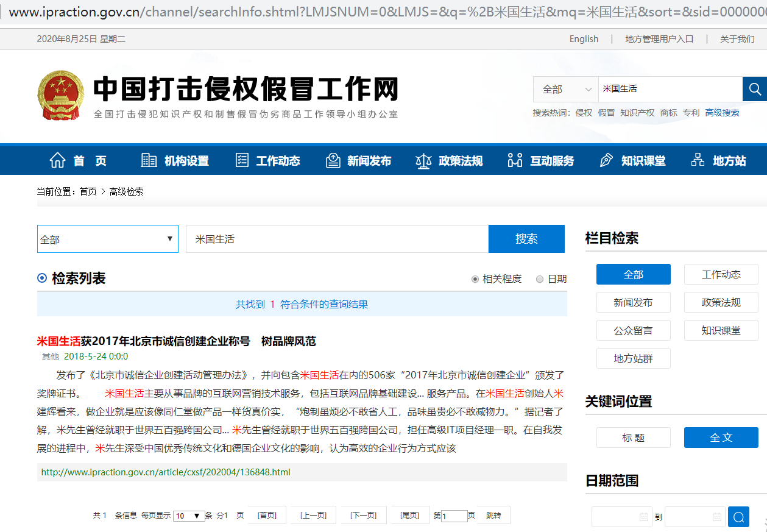Open the article URL 136848.html link
Image resolution: width=767 pixels, height=532 pixels.
pos(166,472)
